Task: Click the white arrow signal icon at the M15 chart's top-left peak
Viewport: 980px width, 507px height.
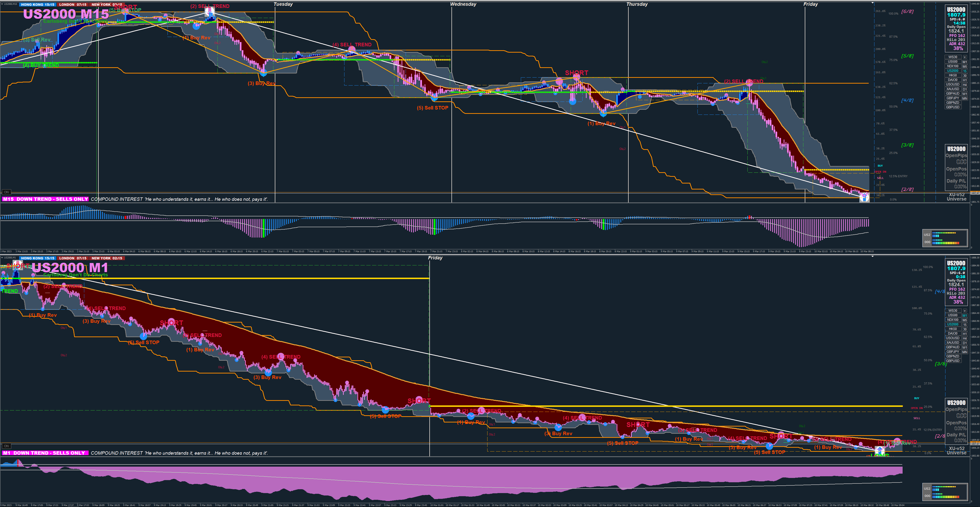Action: 210,12
